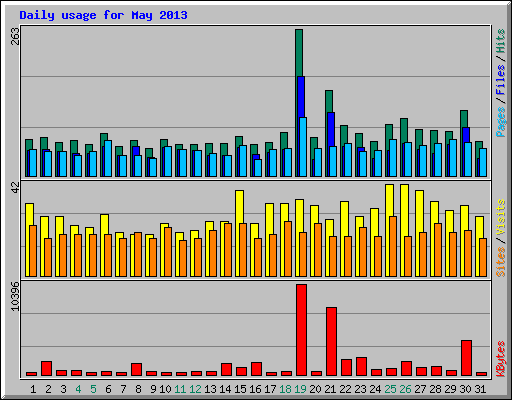Click the red KBytes bar for day 8

point(136,369)
